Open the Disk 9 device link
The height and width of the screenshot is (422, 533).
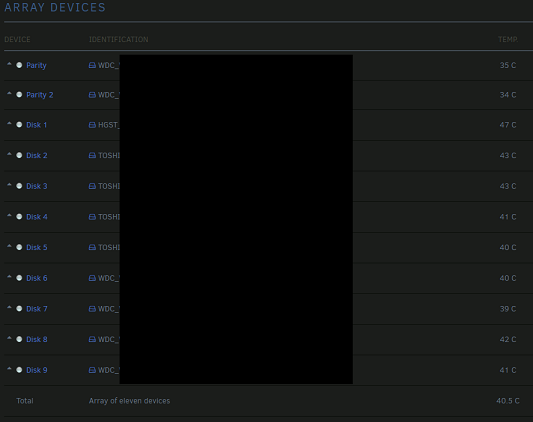click(37, 370)
